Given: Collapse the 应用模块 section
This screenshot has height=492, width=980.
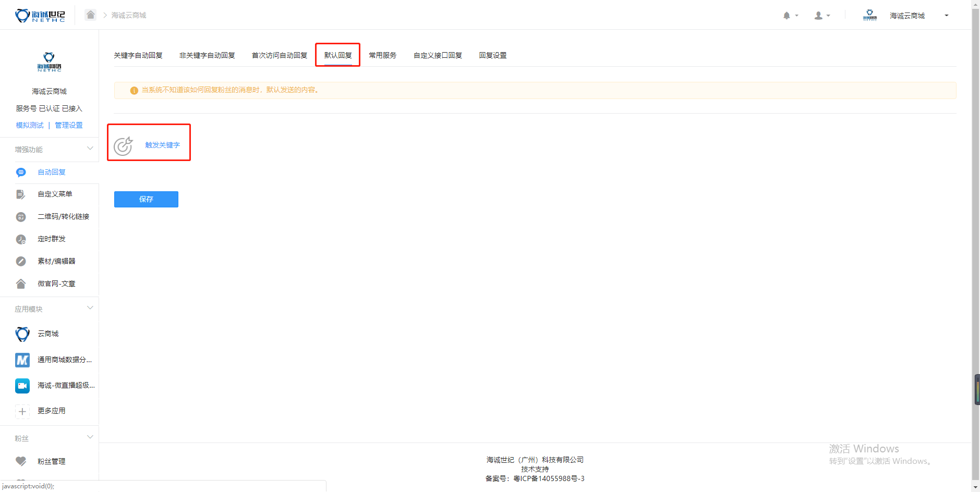Looking at the screenshot, I should tap(90, 308).
